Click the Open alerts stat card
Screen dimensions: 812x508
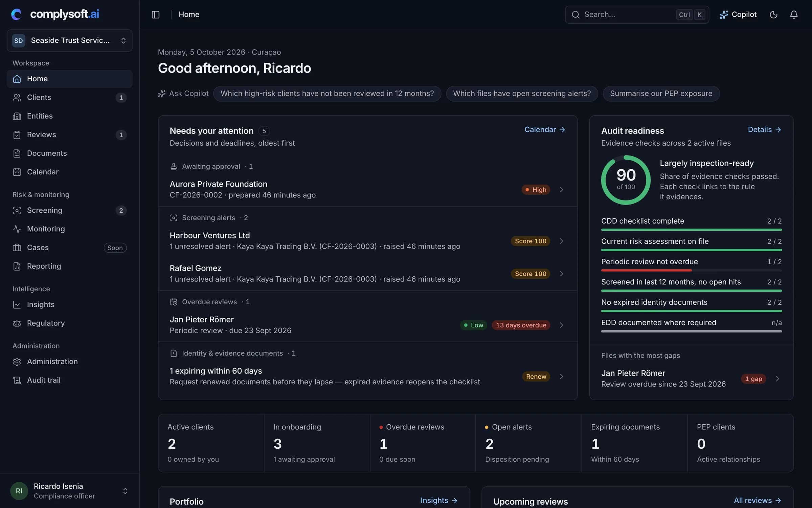(x=528, y=443)
